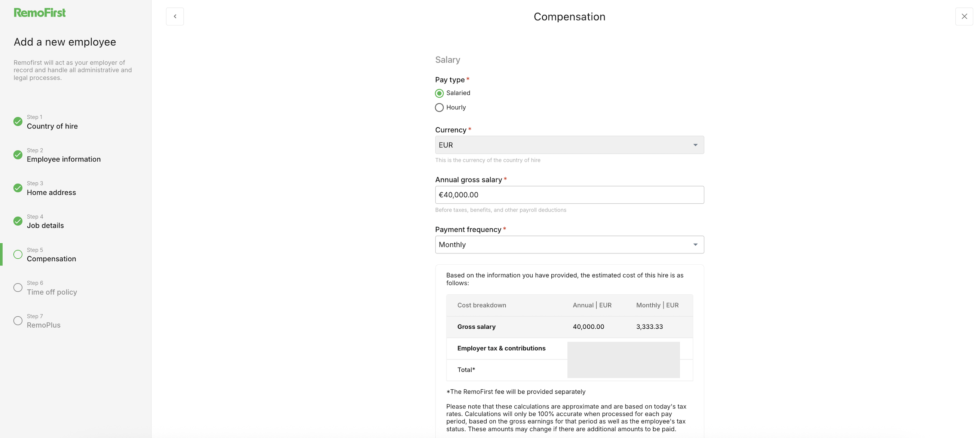Open the Currency EUR dropdown
Viewport: 980px width, 438px height.
pos(569,145)
